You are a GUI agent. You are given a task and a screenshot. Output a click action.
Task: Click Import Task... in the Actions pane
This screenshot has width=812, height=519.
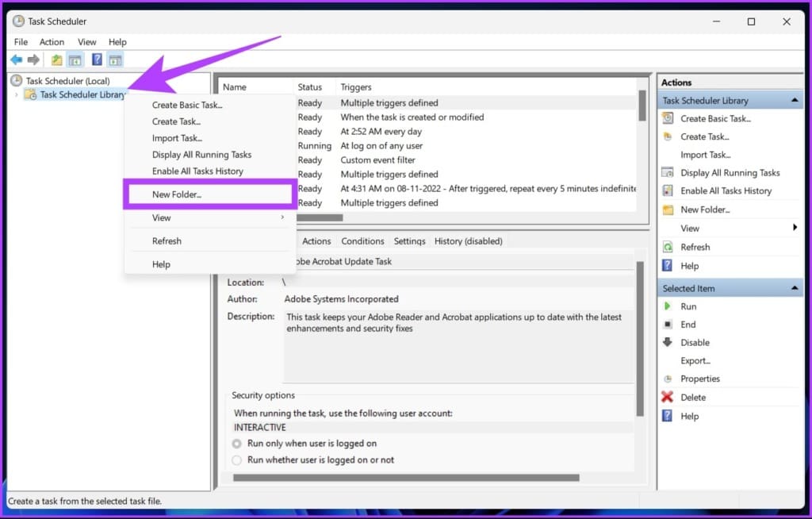[705, 155]
